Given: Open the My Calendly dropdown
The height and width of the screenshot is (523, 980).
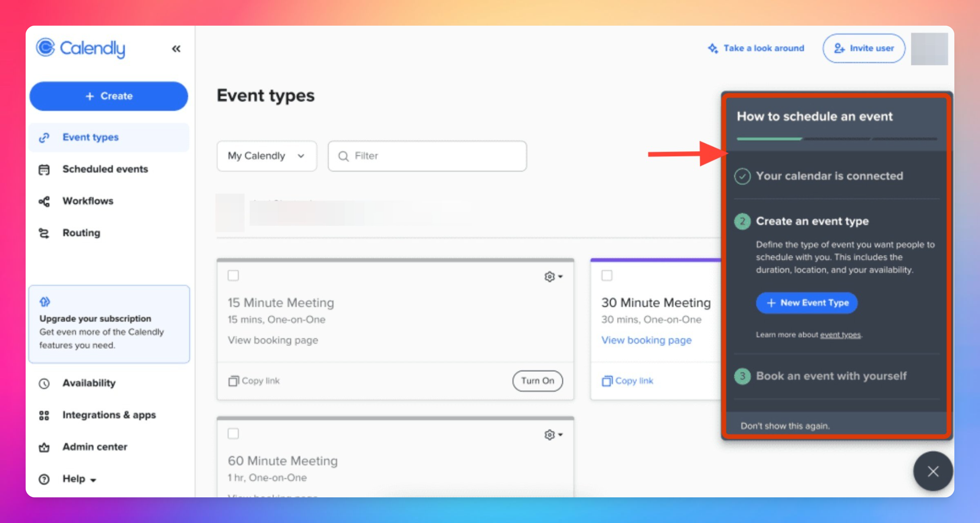Looking at the screenshot, I should [267, 156].
